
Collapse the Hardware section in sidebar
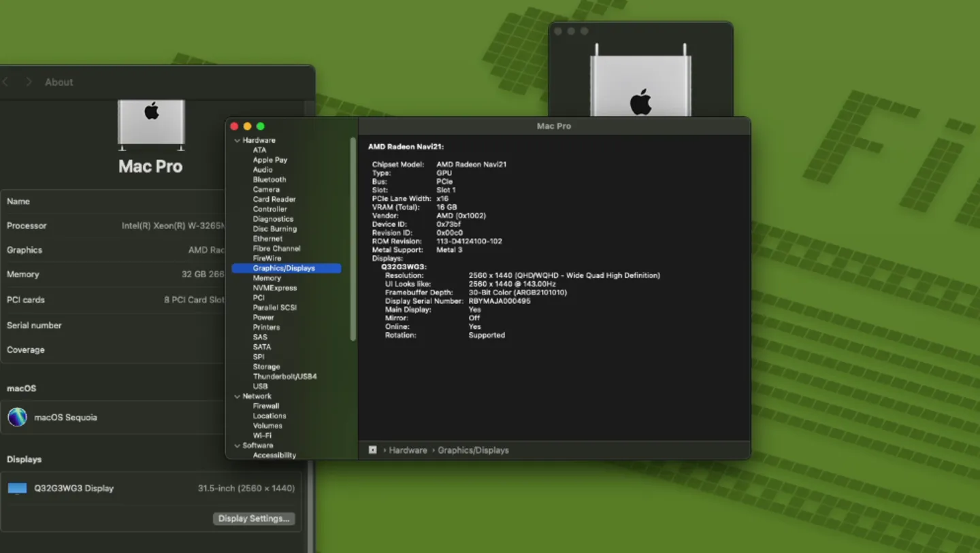point(237,141)
